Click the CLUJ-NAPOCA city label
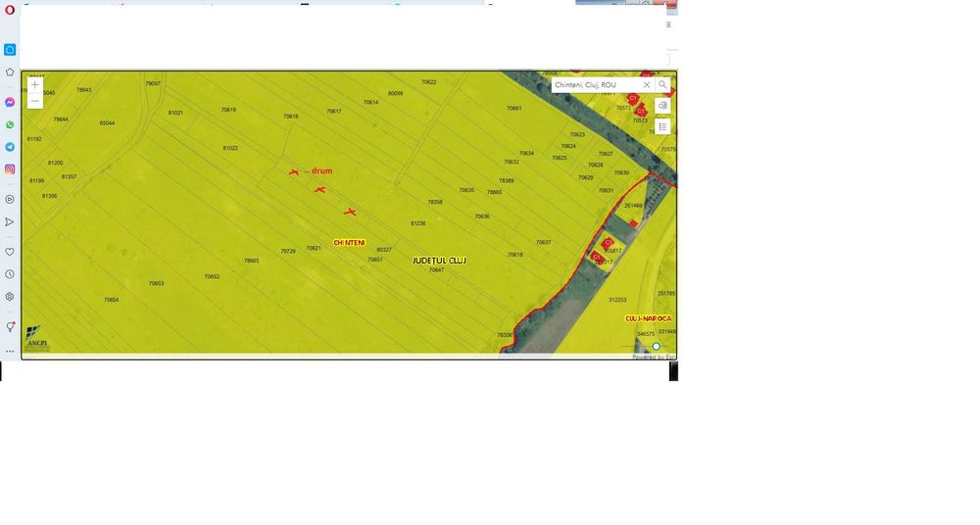980x525 pixels. 649,318
